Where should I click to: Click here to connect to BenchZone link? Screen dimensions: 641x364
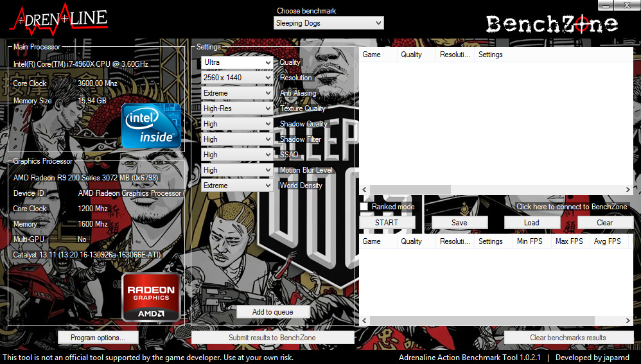[570, 207]
